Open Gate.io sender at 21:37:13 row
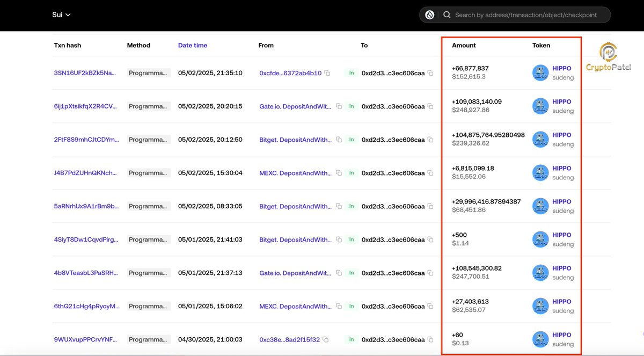 (x=295, y=273)
